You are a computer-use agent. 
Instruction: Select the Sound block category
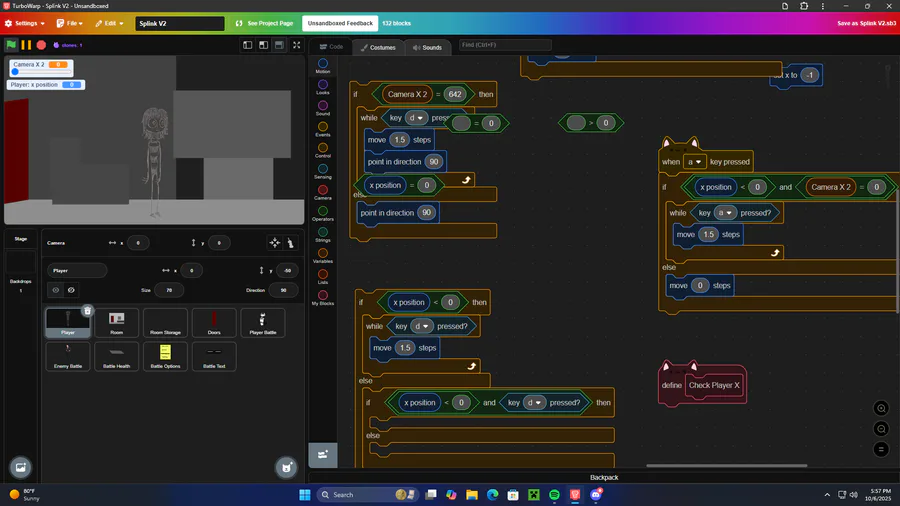point(323,108)
